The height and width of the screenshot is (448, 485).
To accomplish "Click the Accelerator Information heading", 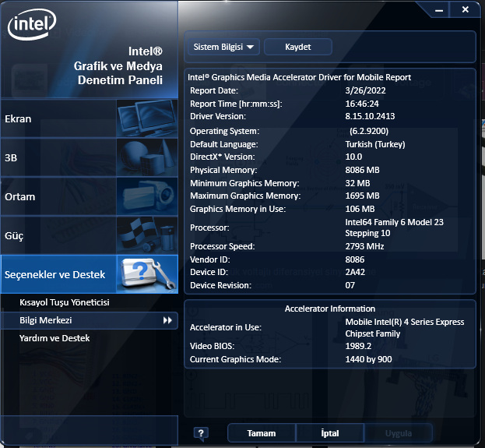I will tap(330, 309).
